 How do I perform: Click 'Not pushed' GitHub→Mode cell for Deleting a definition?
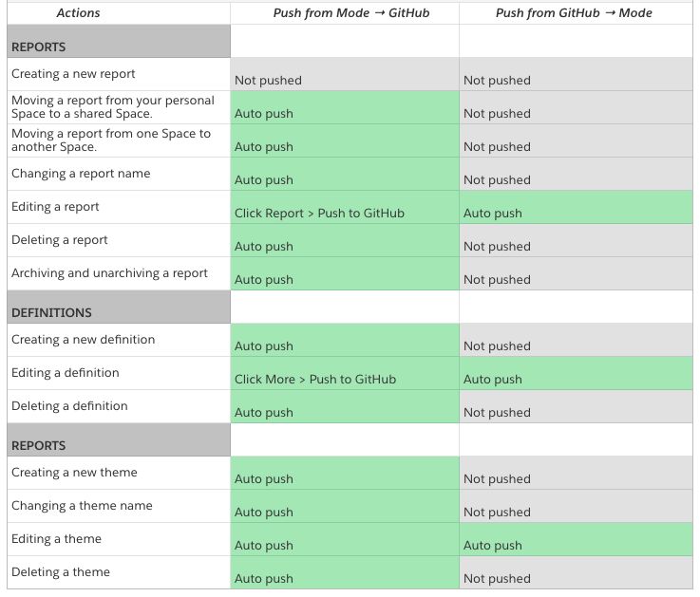tap(576, 407)
